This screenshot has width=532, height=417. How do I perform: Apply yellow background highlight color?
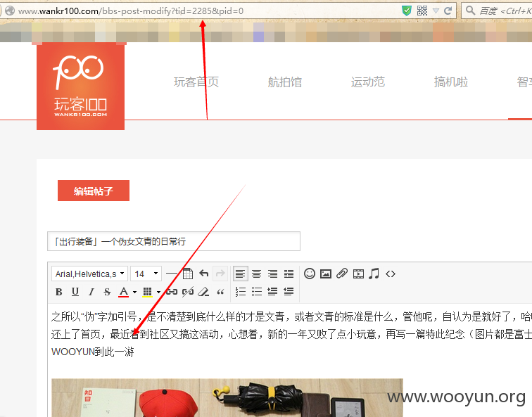pyautogui.click(x=147, y=292)
